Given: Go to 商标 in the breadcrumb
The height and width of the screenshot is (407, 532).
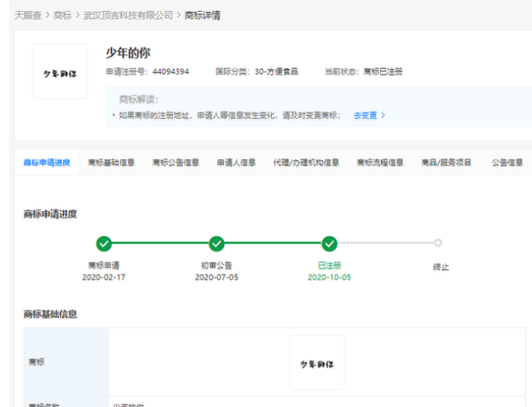Looking at the screenshot, I should tap(63, 15).
